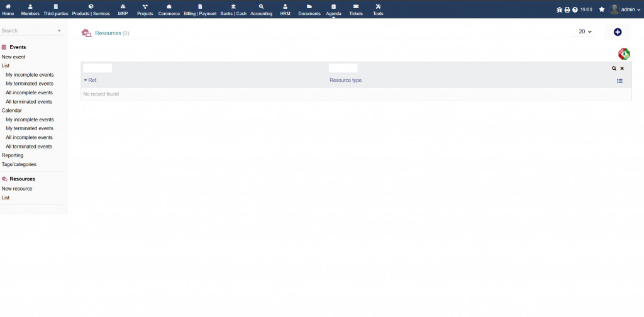Click the bookmarks star icon
This screenshot has height=317, width=644.
pyautogui.click(x=602, y=9)
